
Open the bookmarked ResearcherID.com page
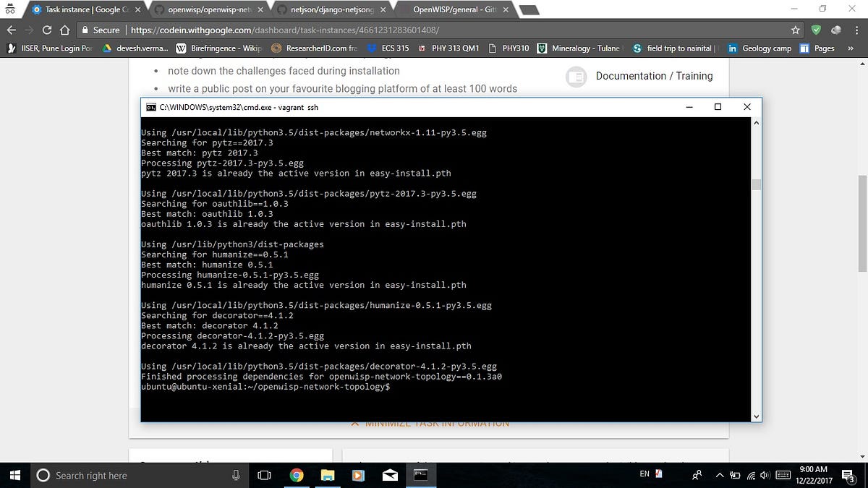coord(315,48)
